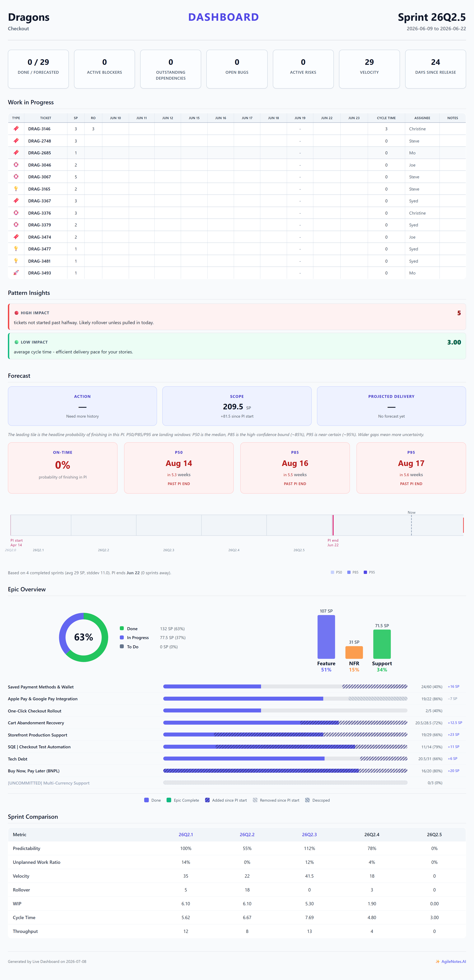Click the P95 Aug 17 tile
The height and width of the screenshot is (980, 474).
pos(411,468)
